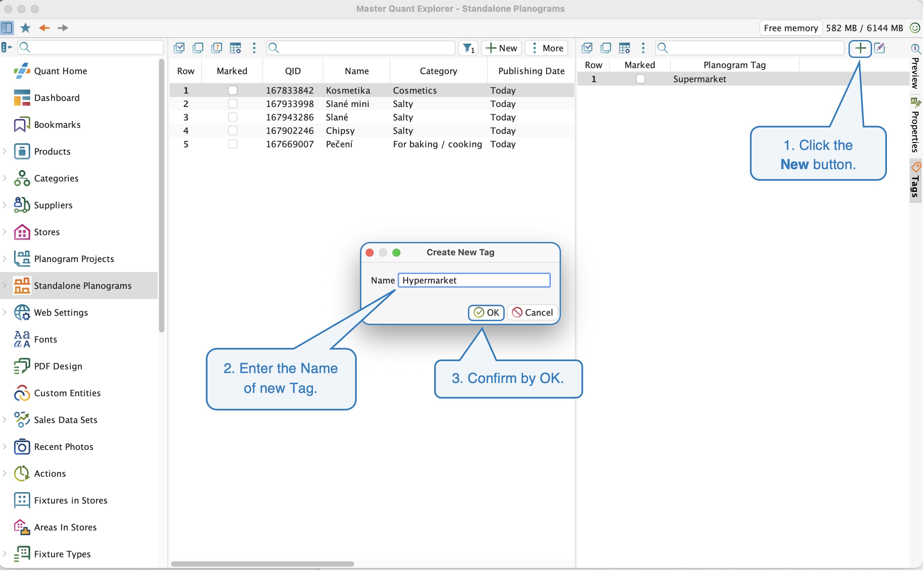Toggle the sidebar panel icon in top toolbar
924x572 pixels.
pos(7,27)
